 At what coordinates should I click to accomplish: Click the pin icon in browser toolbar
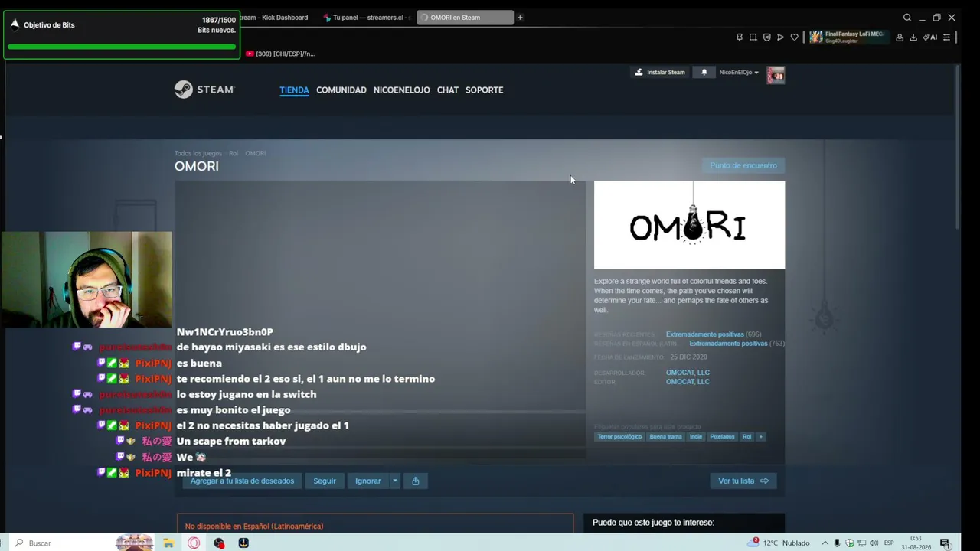[739, 37]
